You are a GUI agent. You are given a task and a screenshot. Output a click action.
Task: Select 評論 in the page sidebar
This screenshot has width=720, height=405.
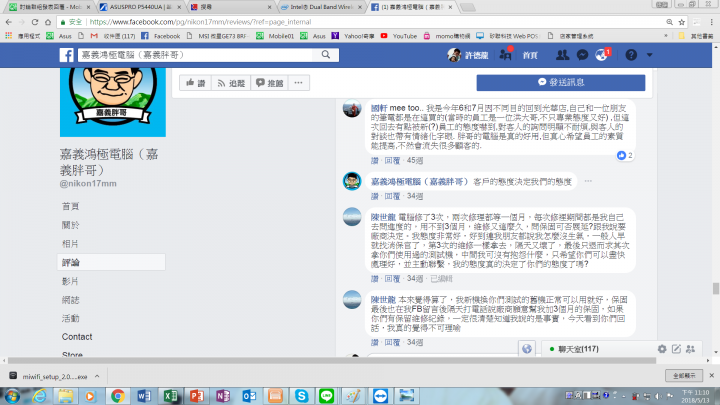click(111, 262)
